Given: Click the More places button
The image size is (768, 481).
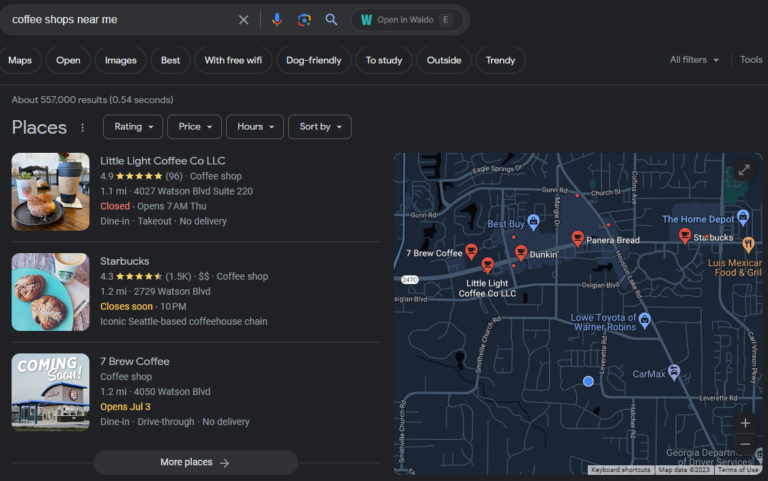Looking at the screenshot, I should coord(195,462).
